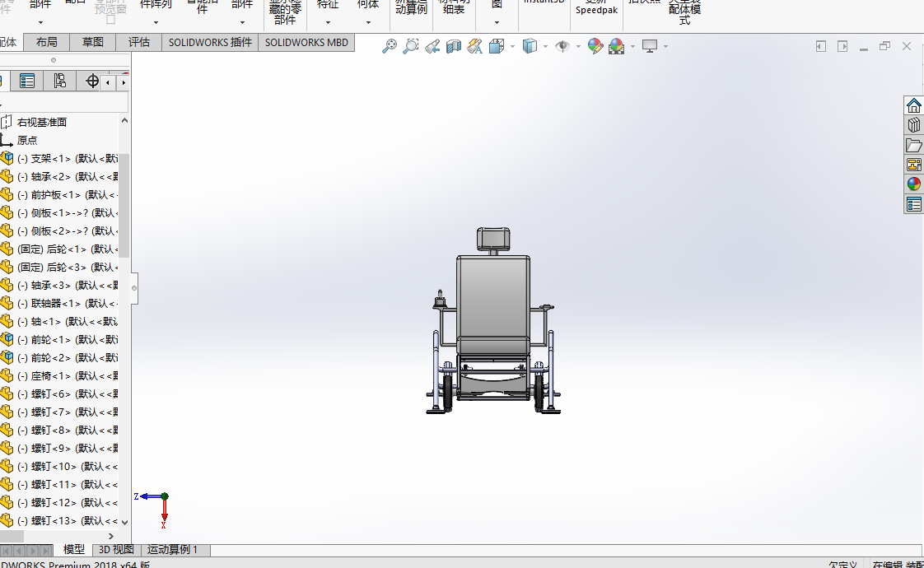The width and height of the screenshot is (924, 568).
Task: Expand the Display Style dropdown arrow
Action: point(545,46)
